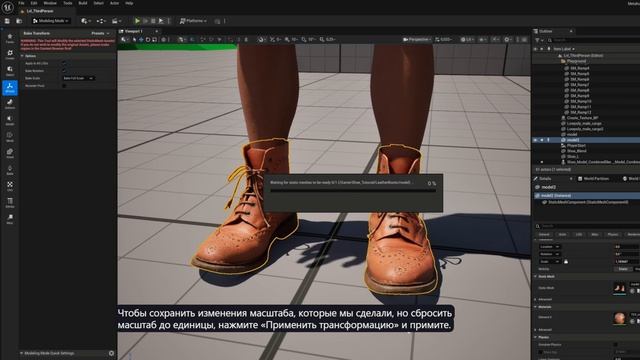Open the Cinematics clapperboard dropdown
640x360 pixels.
(x=116, y=21)
